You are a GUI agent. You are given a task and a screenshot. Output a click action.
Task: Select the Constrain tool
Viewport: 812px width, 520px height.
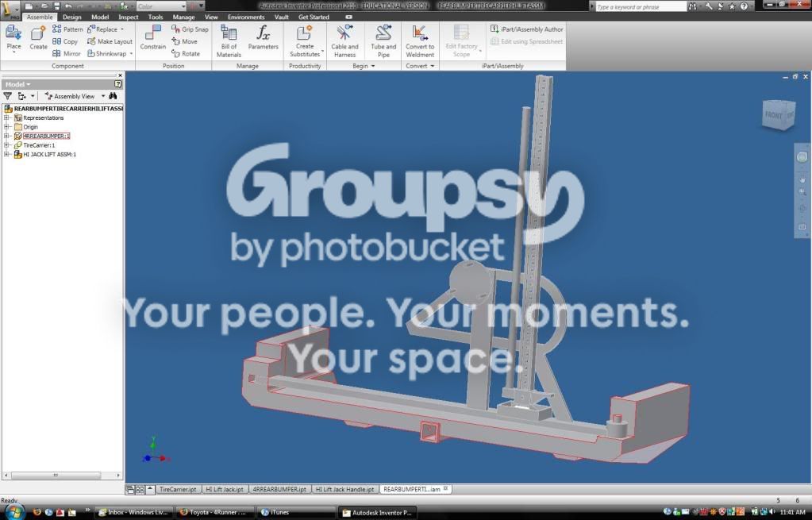click(152, 38)
